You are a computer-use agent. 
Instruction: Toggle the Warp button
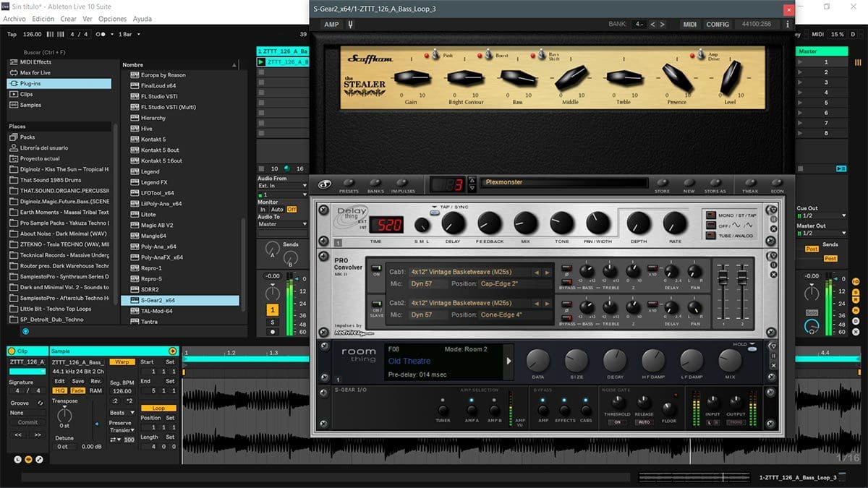tap(122, 361)
